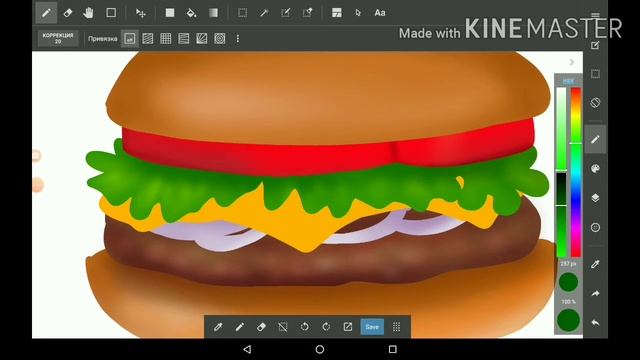This screenshot has height=360, width=640.
Task: Switch to the HSV color tab
Action: (x=568, y=81)
